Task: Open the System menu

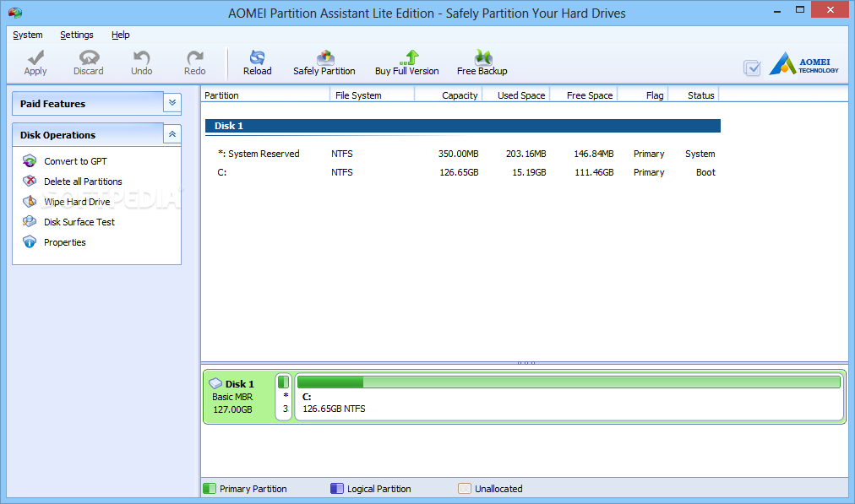Action: tap(28, 35)
